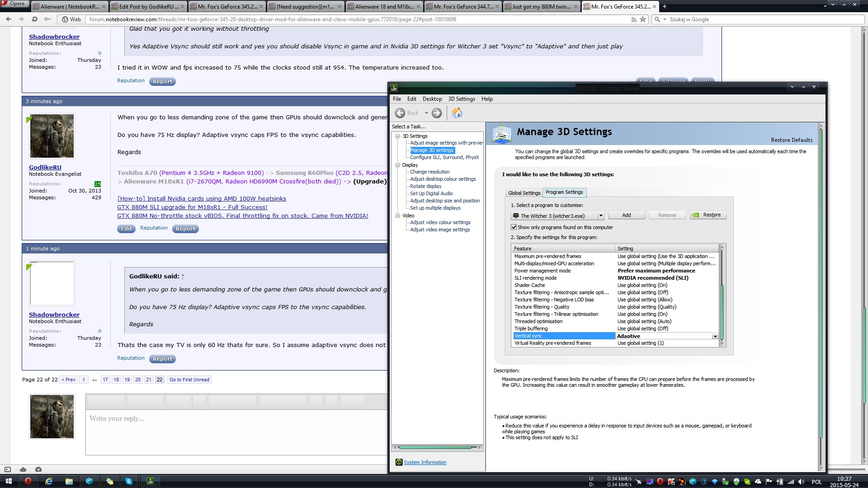Click the volume speaker tray icon
The width and height of the screenshot is (868, 488).
pyautogui.click(x=802, y=482)
